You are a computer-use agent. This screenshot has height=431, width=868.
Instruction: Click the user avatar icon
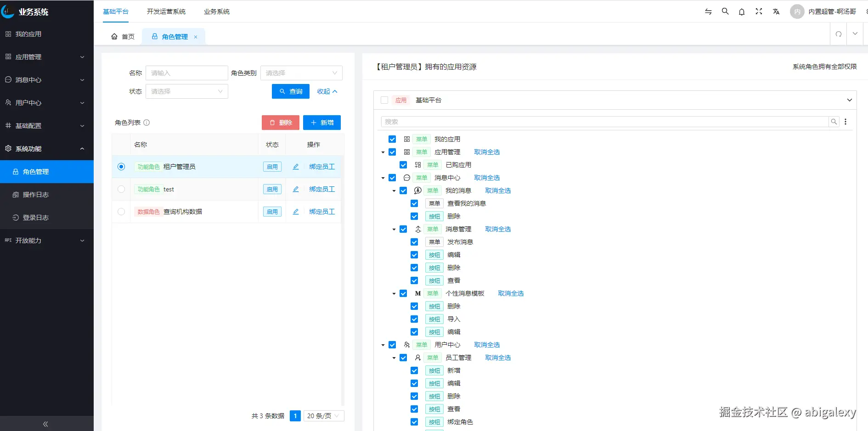pos(797,11)
